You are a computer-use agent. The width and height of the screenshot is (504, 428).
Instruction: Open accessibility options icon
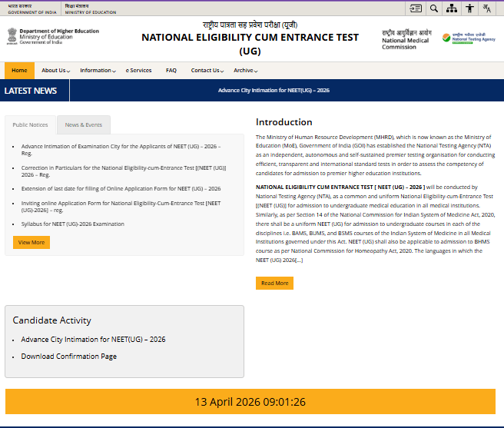[x=469, y=8]
